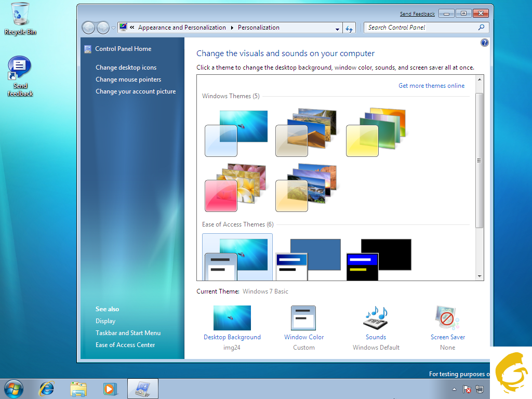Open Internet Explorer from the taskbar
Screen dimensions: 532x399
pos(47,388)
